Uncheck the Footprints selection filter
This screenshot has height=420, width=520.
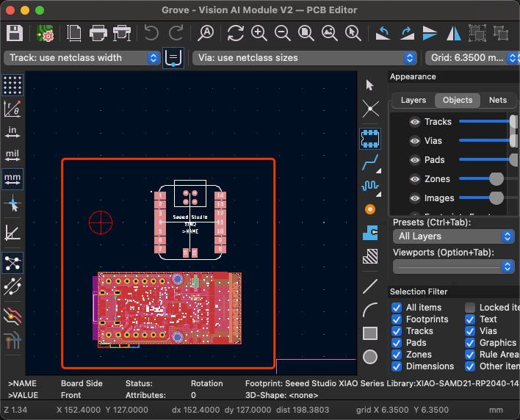point(397,319)
